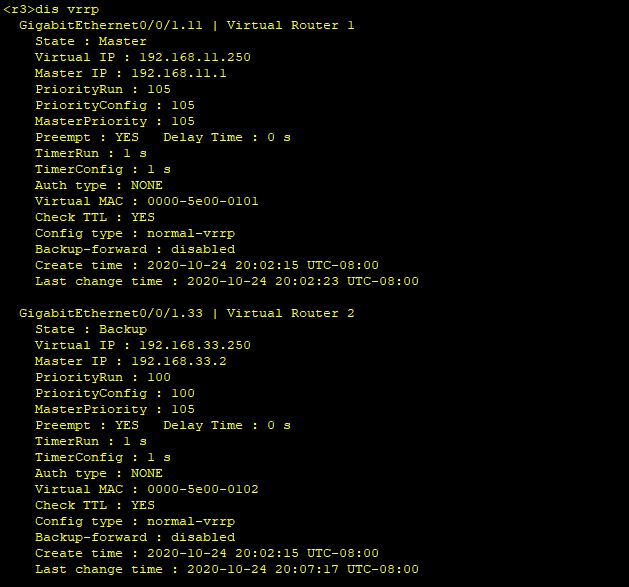Click the PriorityRun 105 line
Image resolution: width=629 pixels, height=587 pixels.
(x=103, y=89)
